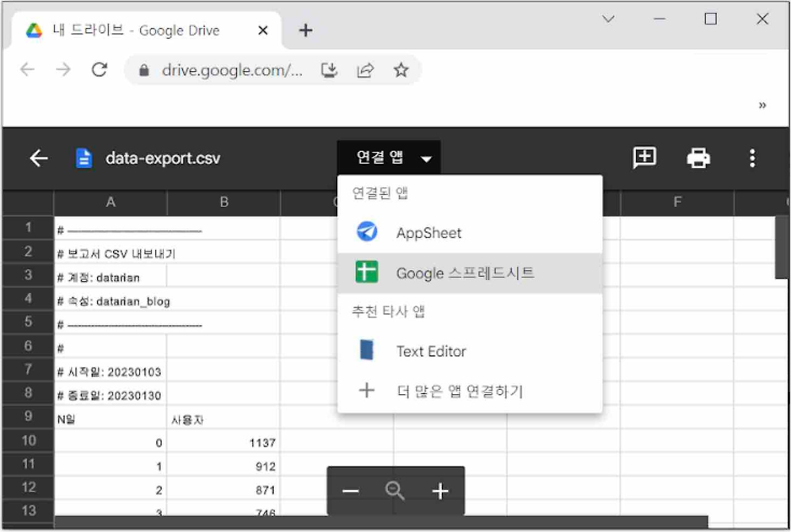Zoom out with the minus button

(x=350, y=491)
